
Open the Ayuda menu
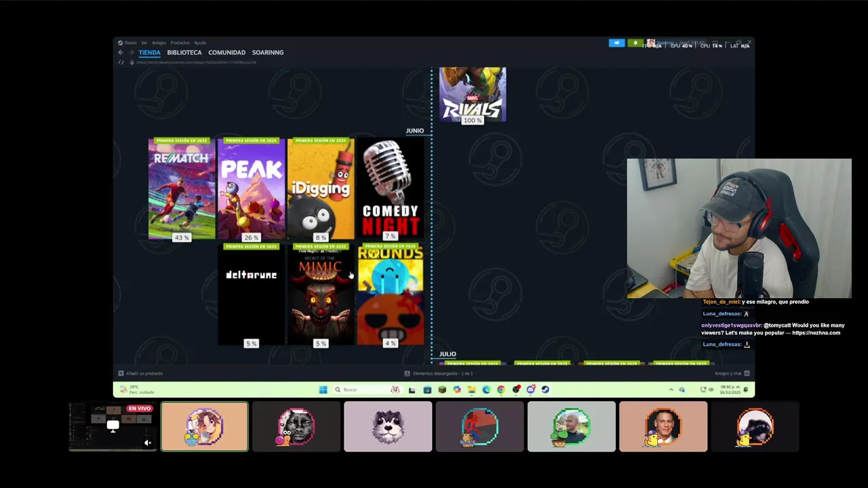[200, 43]
